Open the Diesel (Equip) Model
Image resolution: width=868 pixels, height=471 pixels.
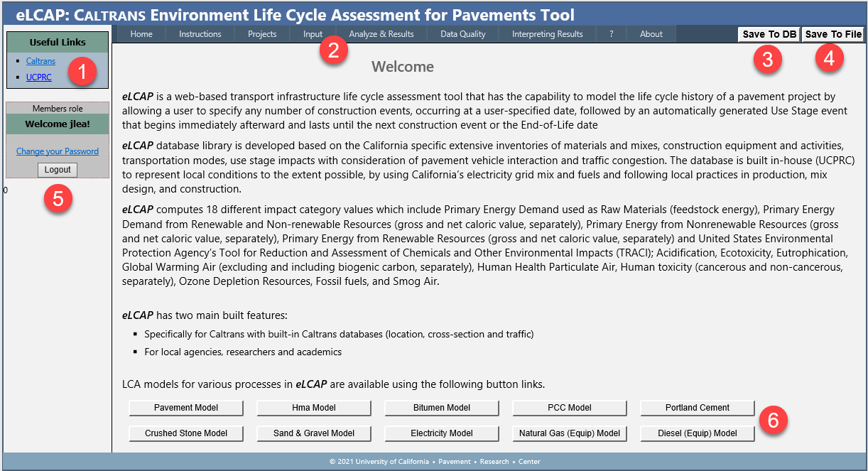coord(697,433)
